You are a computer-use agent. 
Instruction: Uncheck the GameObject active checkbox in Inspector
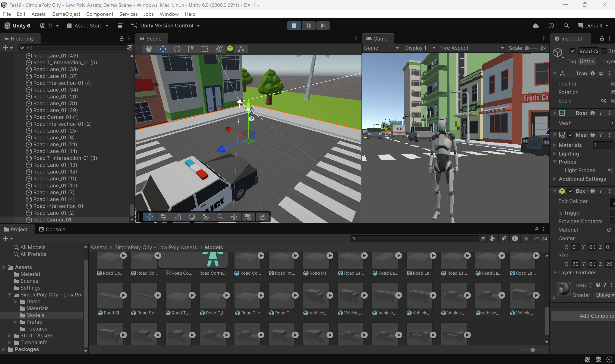pyautogui.click(x=573, y=51)
